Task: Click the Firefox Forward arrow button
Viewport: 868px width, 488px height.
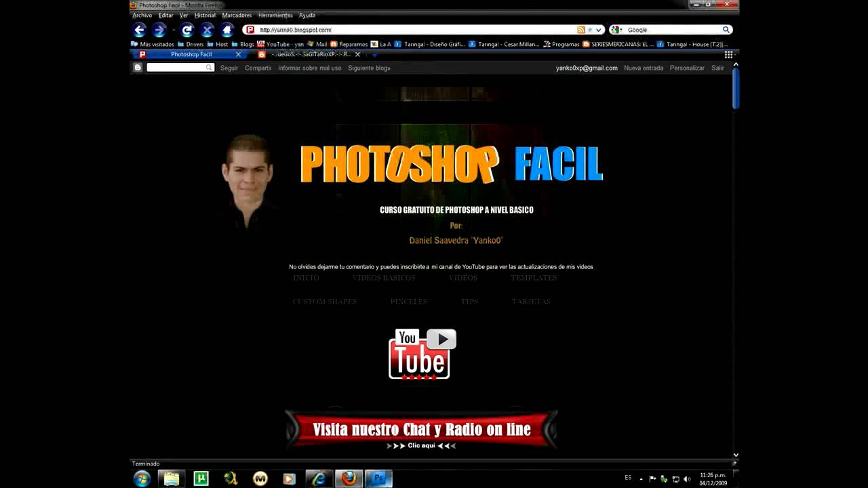Action: point(159,30)
